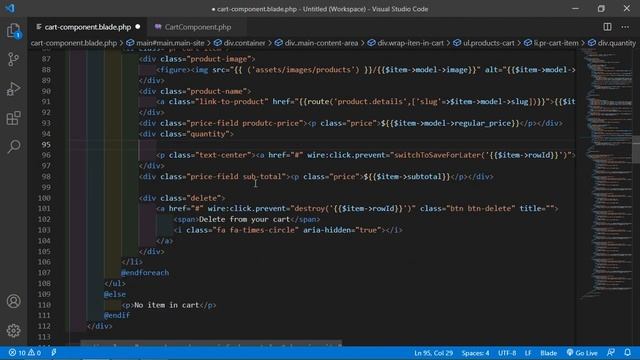640x360 pixels.
Task: Click Ln 95, Col 29 go-to-line indicator
Action: (x=433, y=353)
